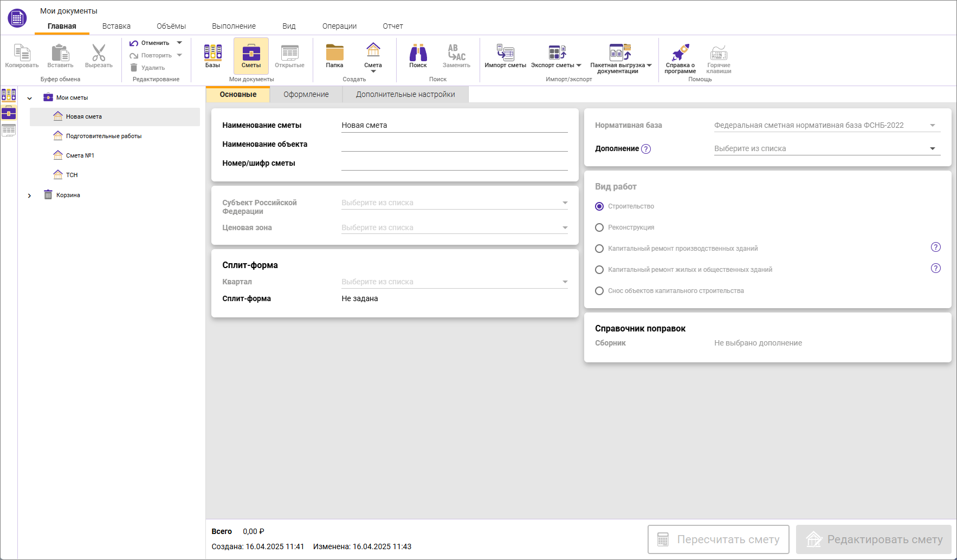Expand the Корзина tree node
The width and height of the screenshot is (957, 560).
[x=30, y=196]
